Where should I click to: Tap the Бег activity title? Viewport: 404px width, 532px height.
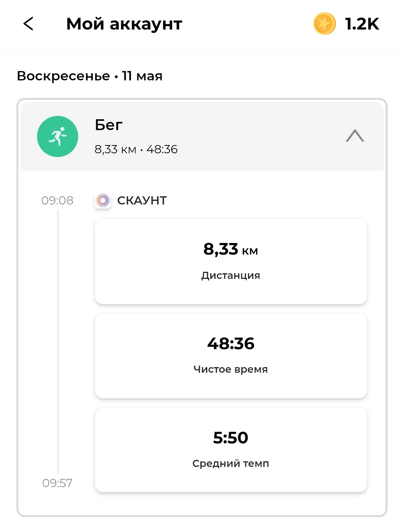(108, 125)
